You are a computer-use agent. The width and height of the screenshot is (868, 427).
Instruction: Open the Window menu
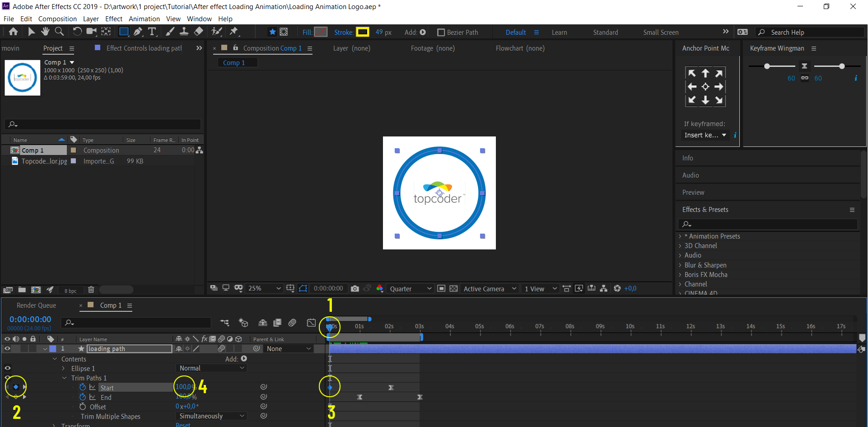click(x=199, y=19)
